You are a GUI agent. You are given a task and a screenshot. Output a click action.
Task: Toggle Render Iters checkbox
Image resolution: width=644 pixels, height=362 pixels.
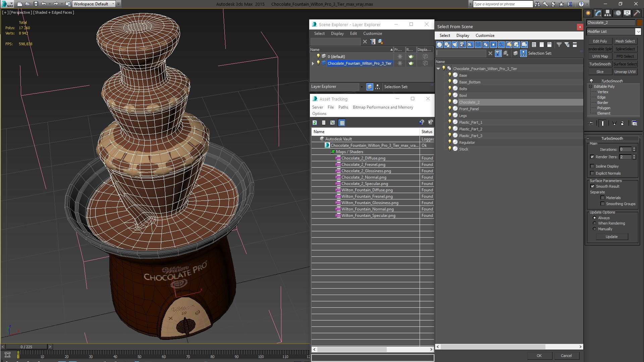[x=592, y=157]
